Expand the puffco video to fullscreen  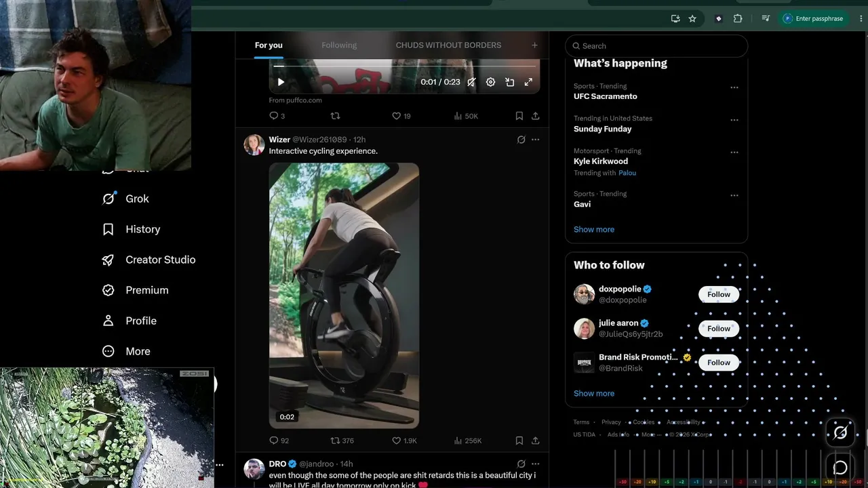click(528, 82)
